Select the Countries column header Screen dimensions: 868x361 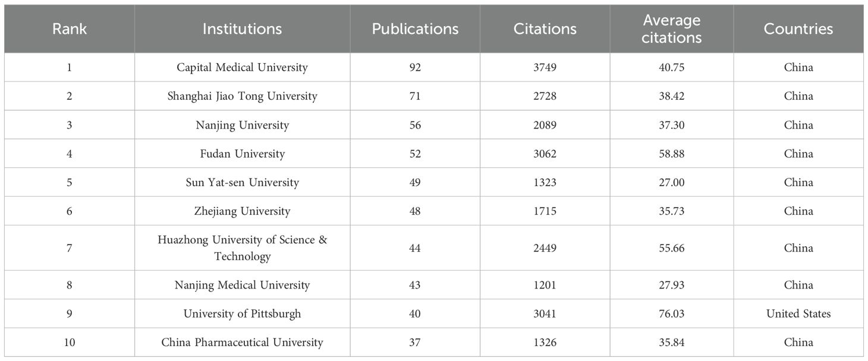(x=798, y=29)
